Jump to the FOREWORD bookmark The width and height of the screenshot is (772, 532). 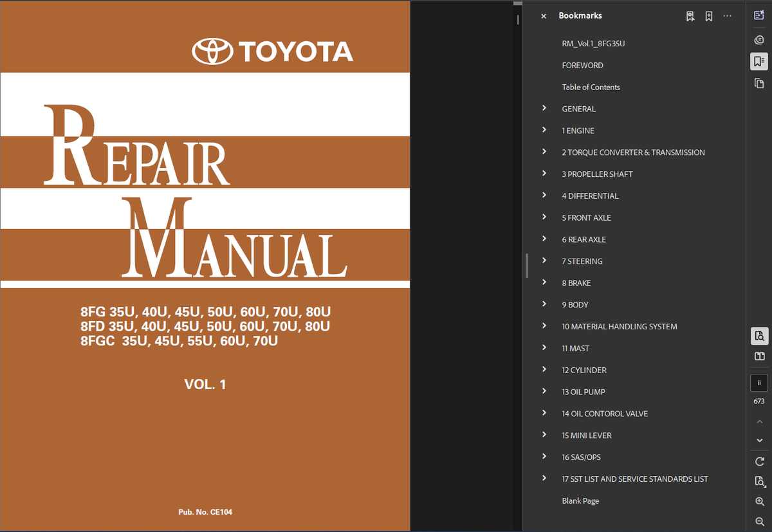pos(582,66)
